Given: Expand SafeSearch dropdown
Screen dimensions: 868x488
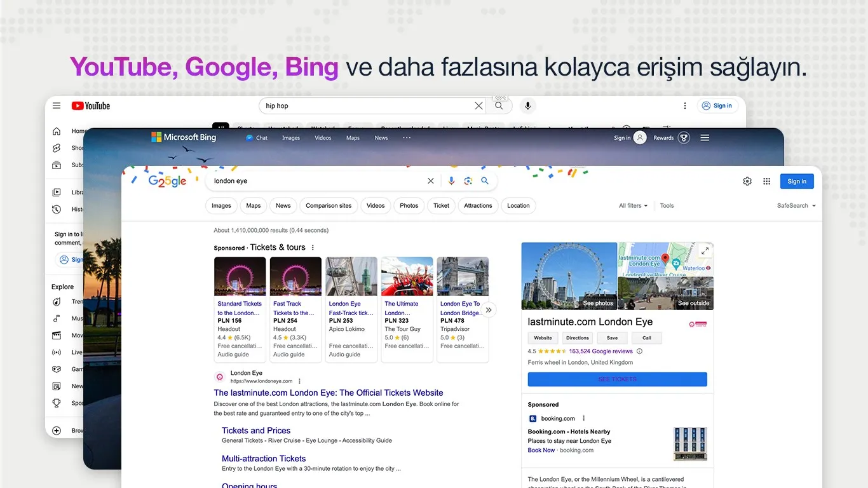Looking at the screenshot, I should 796,206.
